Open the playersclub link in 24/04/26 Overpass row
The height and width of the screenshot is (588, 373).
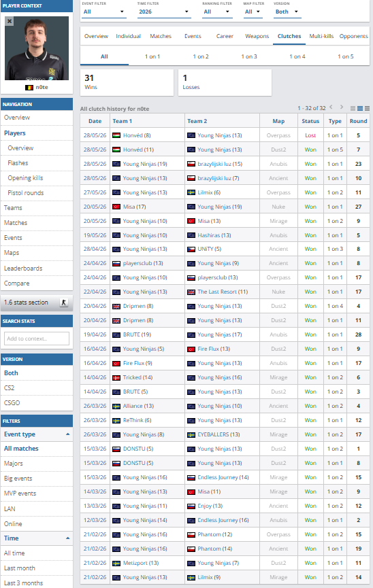(212, 277)
